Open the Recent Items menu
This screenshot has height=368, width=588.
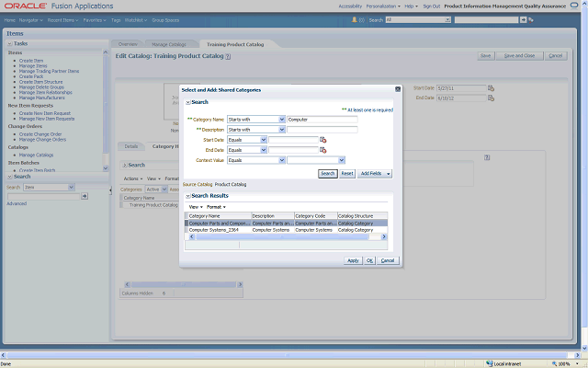tap(62, 20)
